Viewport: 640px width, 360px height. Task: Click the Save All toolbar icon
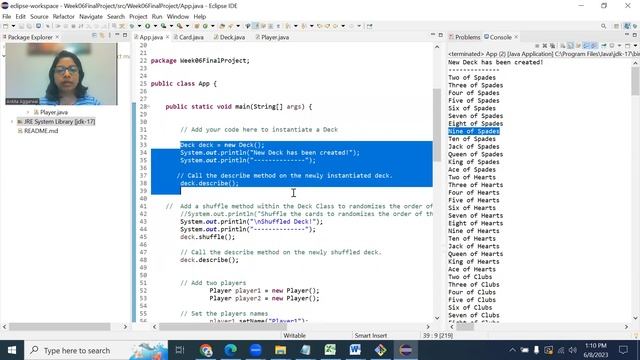tap(29, 26)
